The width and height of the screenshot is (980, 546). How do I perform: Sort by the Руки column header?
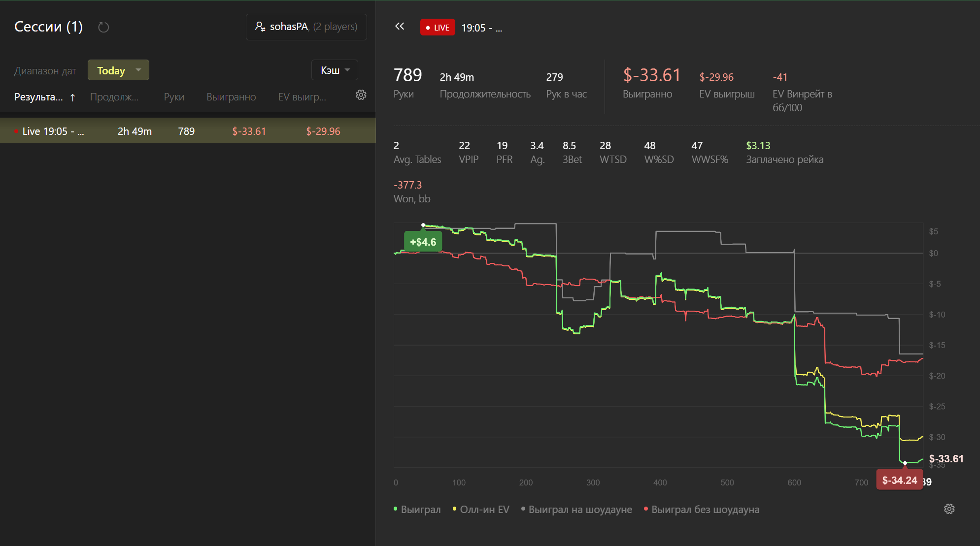pos(174,97)
